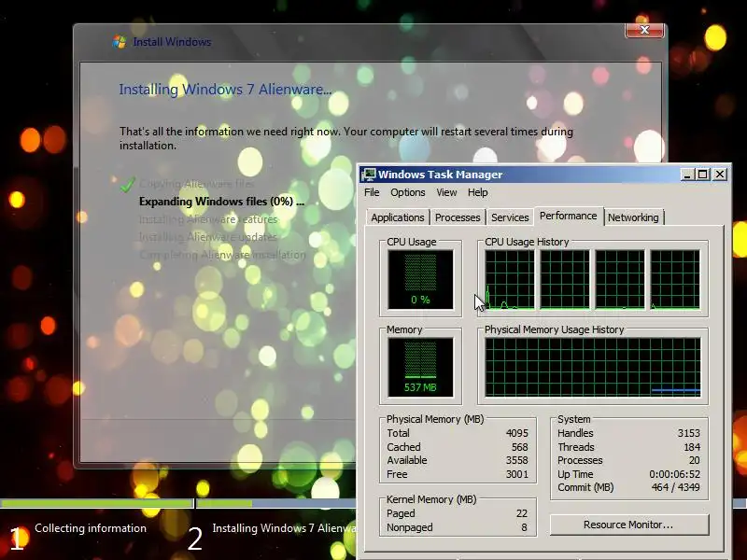
Task: Click the 'Collecting information' step one label
Action: coord(91,528)
